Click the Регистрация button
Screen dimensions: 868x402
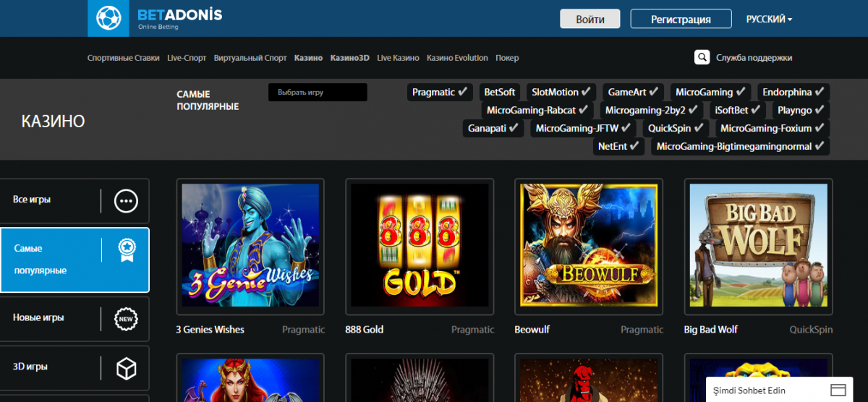[x=681, y=19]
